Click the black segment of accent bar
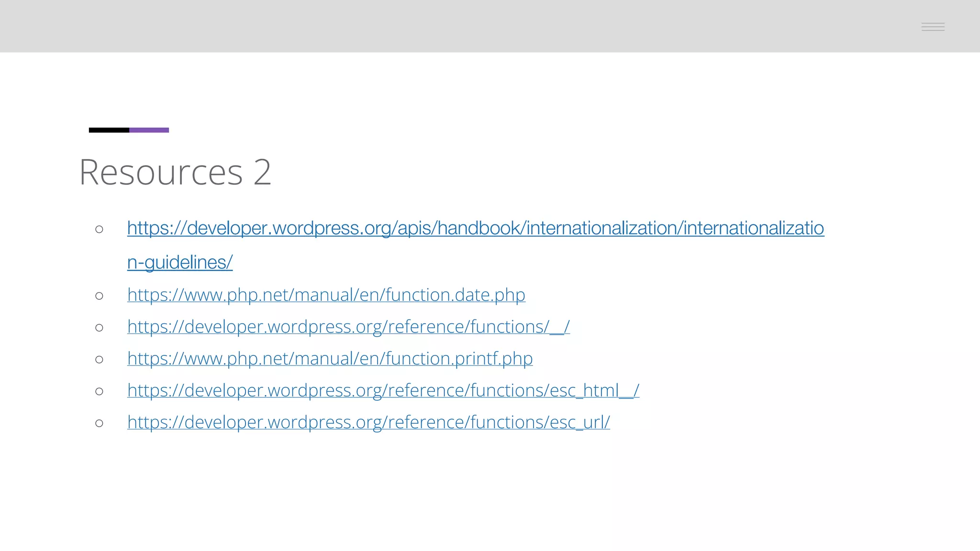 coord(109,130)
